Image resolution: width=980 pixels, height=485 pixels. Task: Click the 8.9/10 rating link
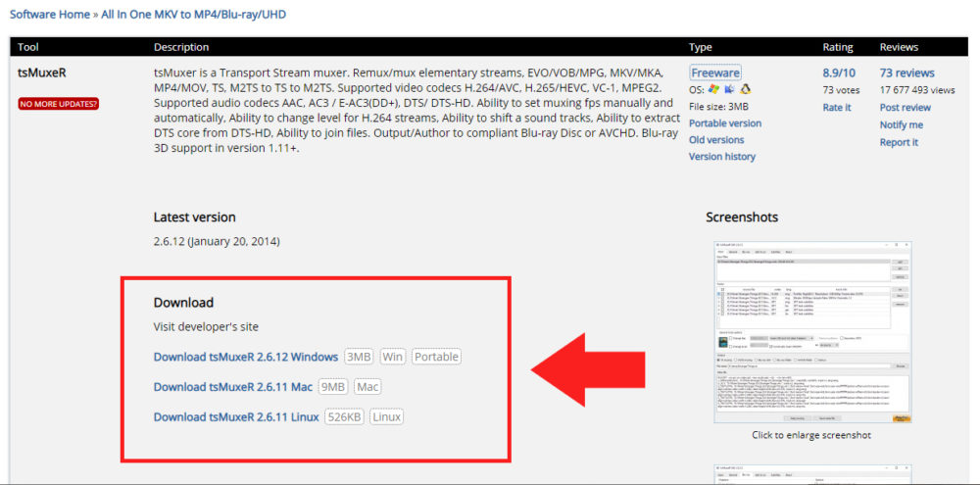point(839,73)
